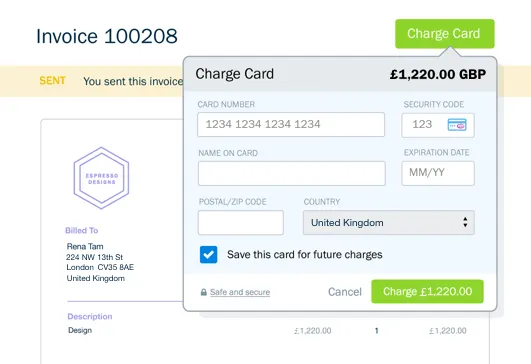Uncheck Save this card for future charges
531x364 pixels.
pos(208,255)
